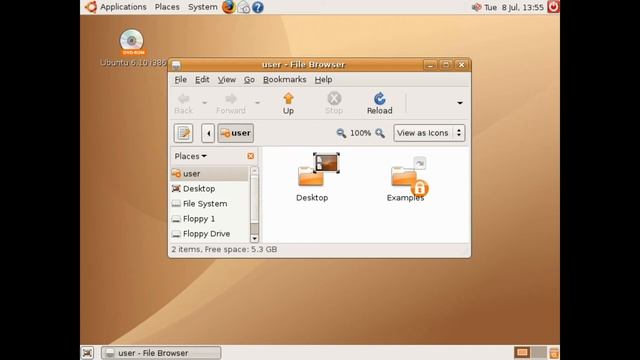Open the Go menu

249,80
